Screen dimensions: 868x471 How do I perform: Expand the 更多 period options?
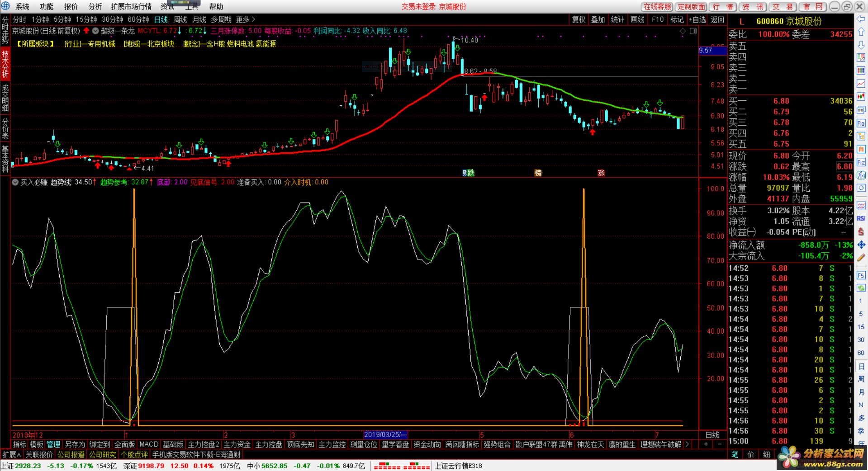pos(245,19)
